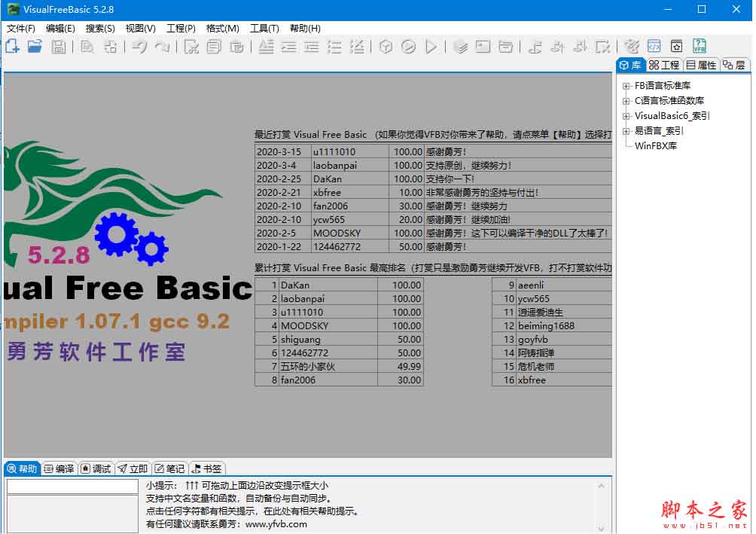
Task: Create a new project with the New icon
Action: (x=11, y=46)
